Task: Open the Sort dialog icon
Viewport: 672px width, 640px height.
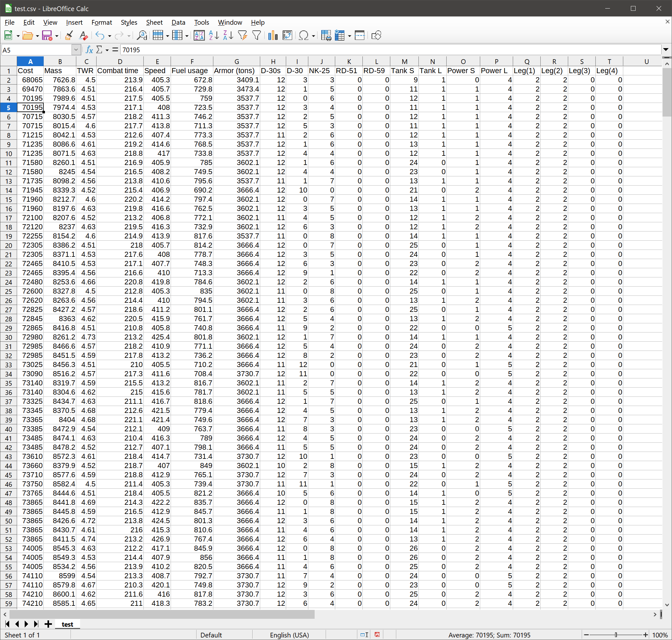Action: coord(199,35)
